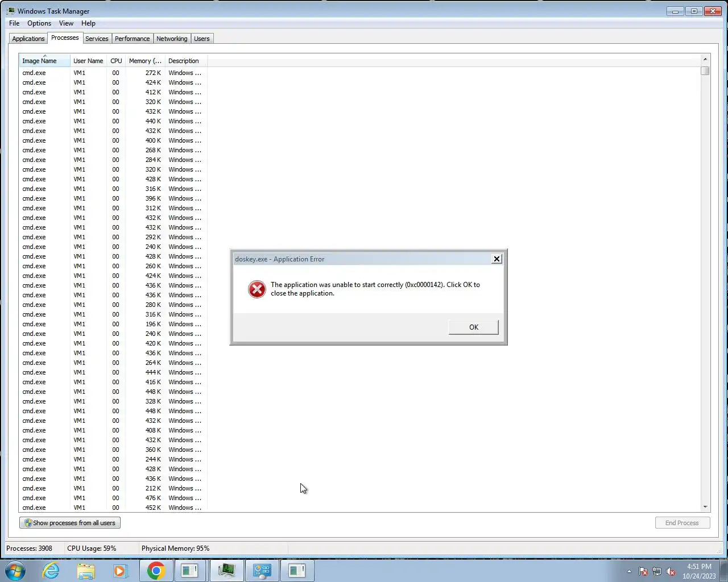
Task: Select the cmd.exe process using 476 K
Action: pyautogui.click(x=113, y=498)
